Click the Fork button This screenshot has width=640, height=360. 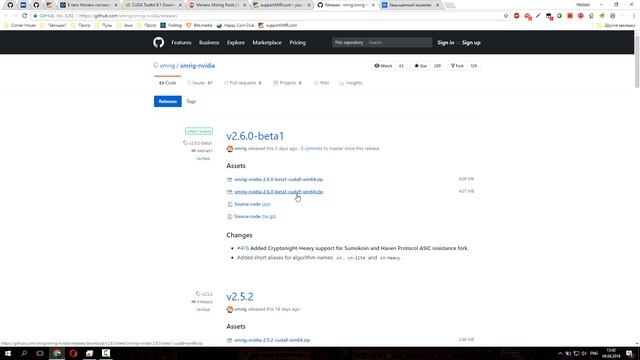[457, 66]
